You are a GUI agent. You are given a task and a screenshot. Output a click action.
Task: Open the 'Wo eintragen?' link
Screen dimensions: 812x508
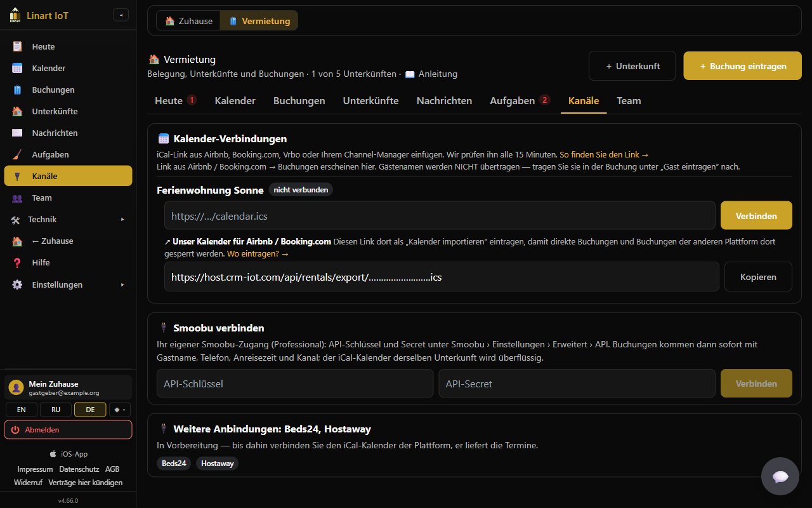pos(258,253)
